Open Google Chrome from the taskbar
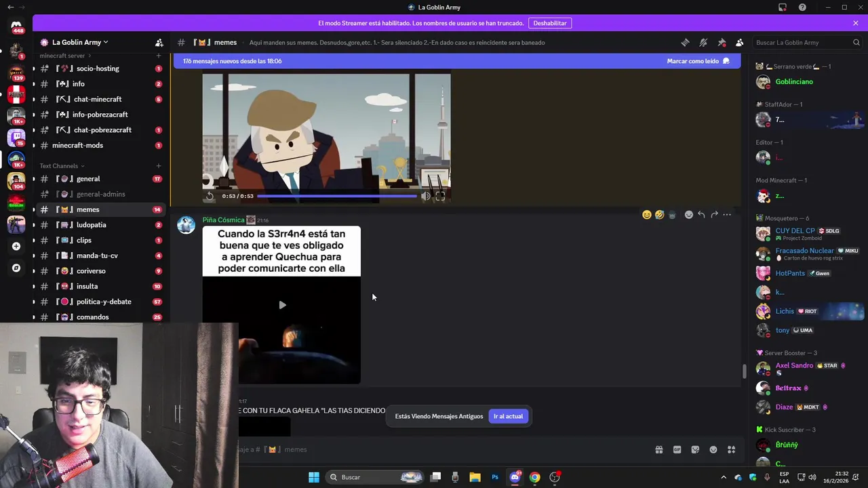The image size is (868, 488). [x=534, y=477]
